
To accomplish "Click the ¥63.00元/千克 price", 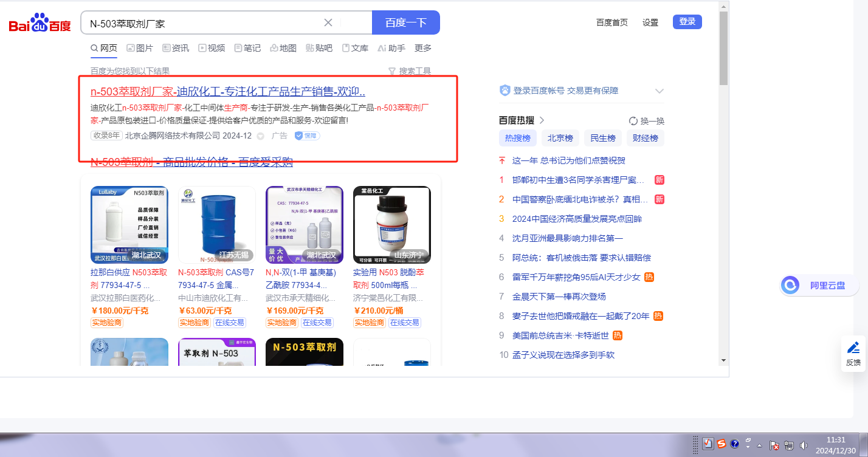I will coord(205,311).
